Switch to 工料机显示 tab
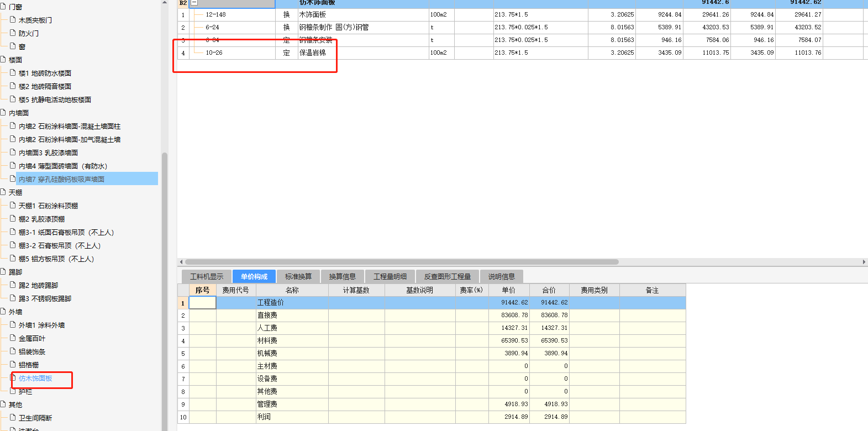 point(207,276)
